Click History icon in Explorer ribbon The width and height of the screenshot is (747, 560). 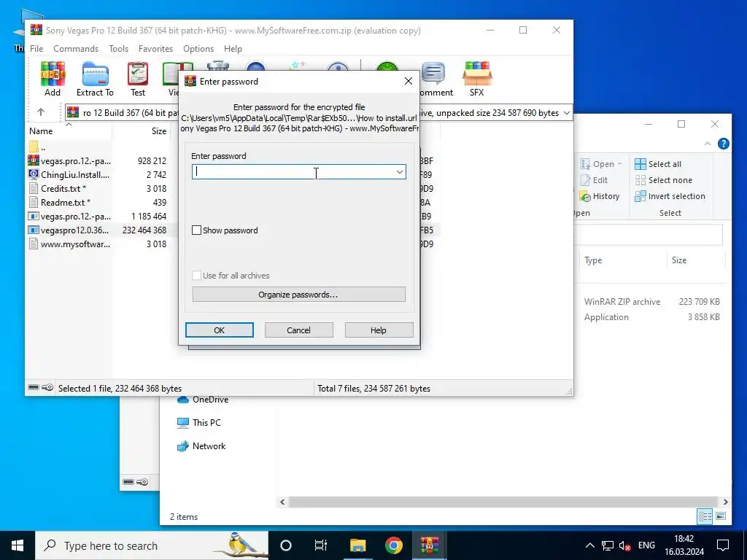coord(585,196)
